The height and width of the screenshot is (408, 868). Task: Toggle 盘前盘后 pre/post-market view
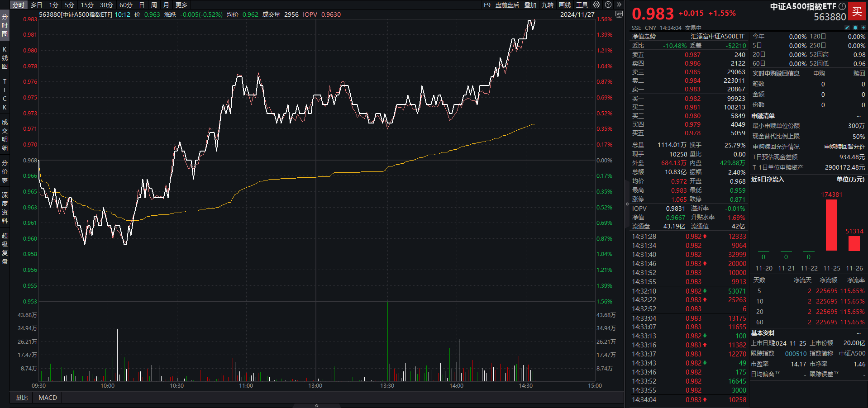(507, 5)
